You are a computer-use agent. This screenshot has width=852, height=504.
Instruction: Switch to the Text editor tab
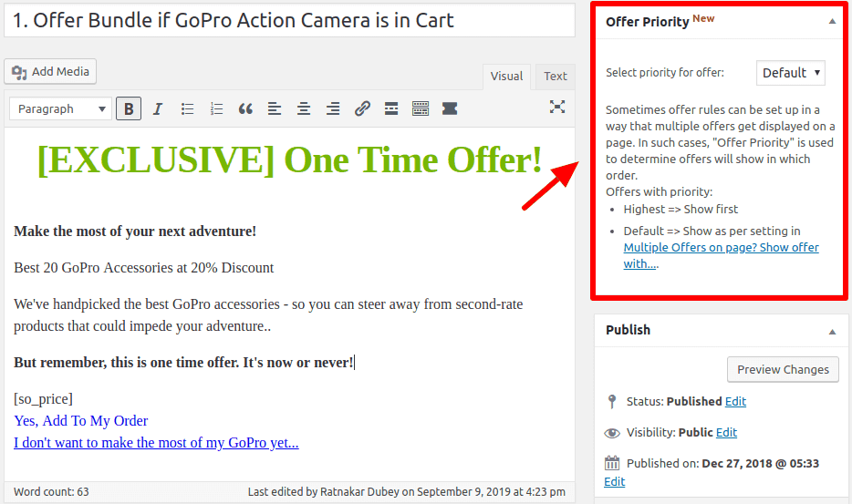tap(555, 77)
